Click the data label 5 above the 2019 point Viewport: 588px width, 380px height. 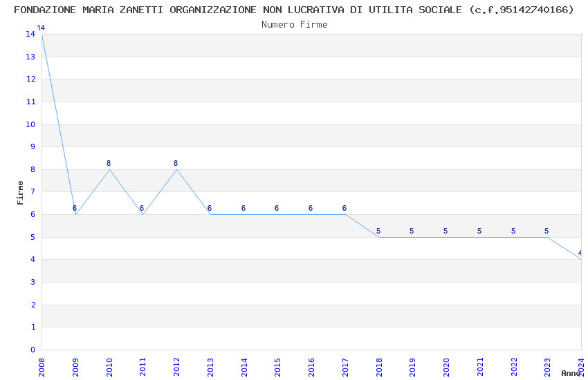[x=412, y=231]
